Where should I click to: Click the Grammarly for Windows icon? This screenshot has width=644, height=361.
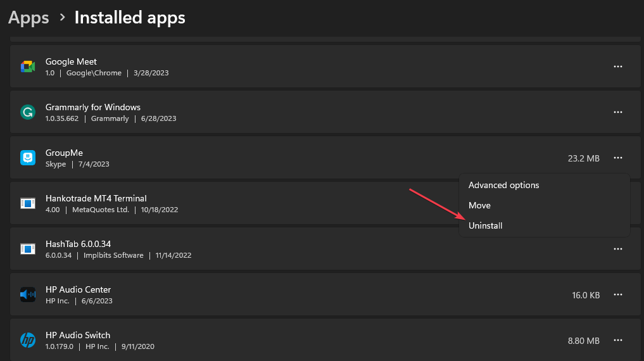(27, 112)
